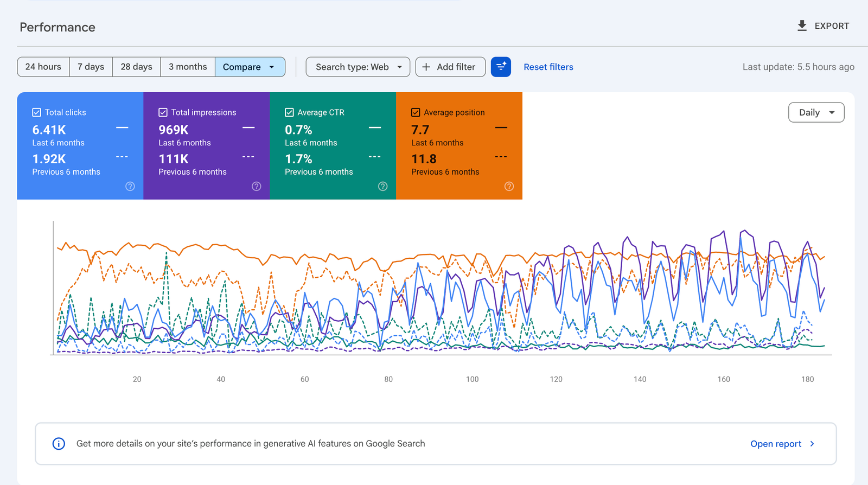Open help icon on Average CTR card
This screenshot has height=485, width=868.
point(383,186)
